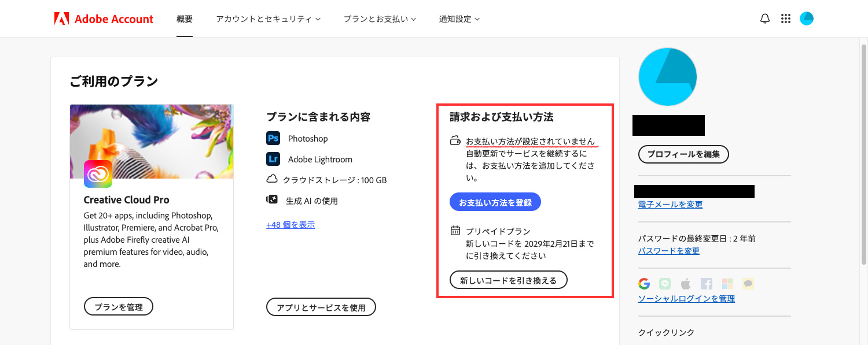Expand the プランとお支払い menu
The image size is (868, 345).
[x=380, y=18]
